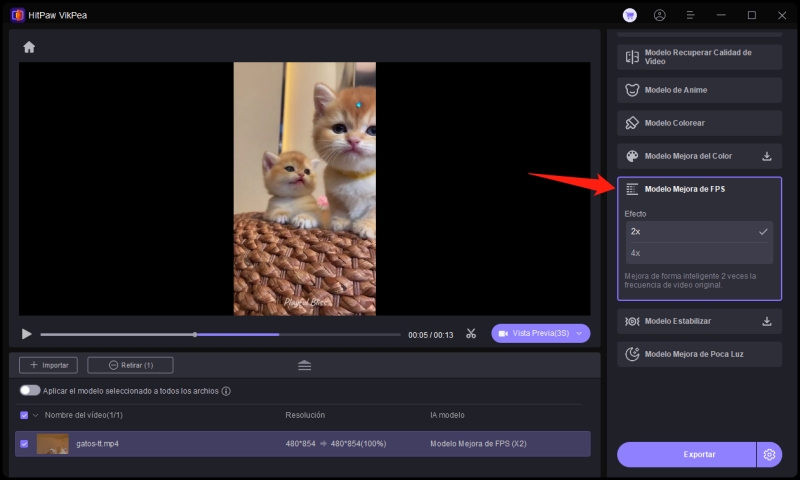Click the cat video preview frame
The width and height of the screenshot is (800, 480).
305,189
